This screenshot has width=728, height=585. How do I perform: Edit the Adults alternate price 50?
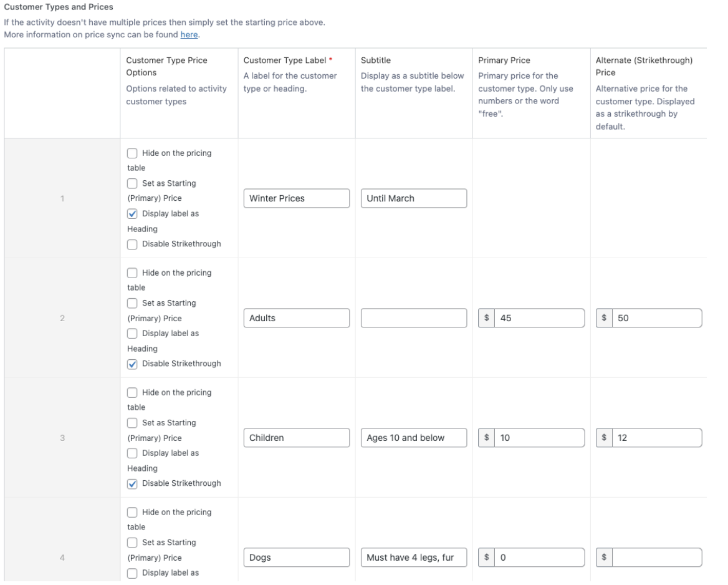(657, 318)
